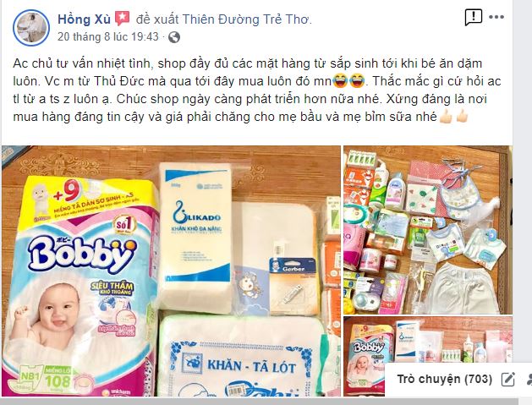532x405 pixels.
Task: Click the đề xuất recommendation text
Action: (x=156, y=19)
